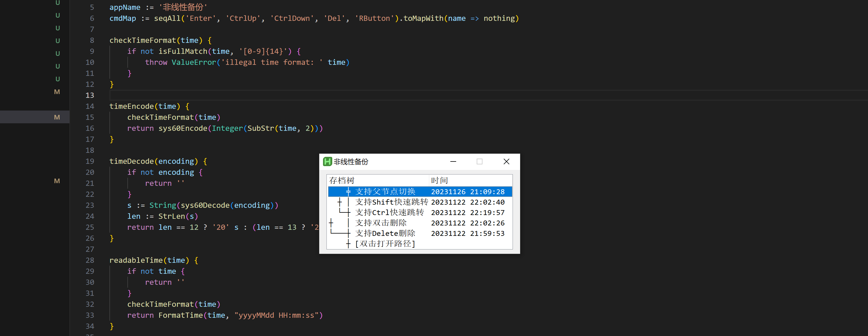Click the checkTimeFormat function name on line 8
Screen dimensions: 868x336
142,41
